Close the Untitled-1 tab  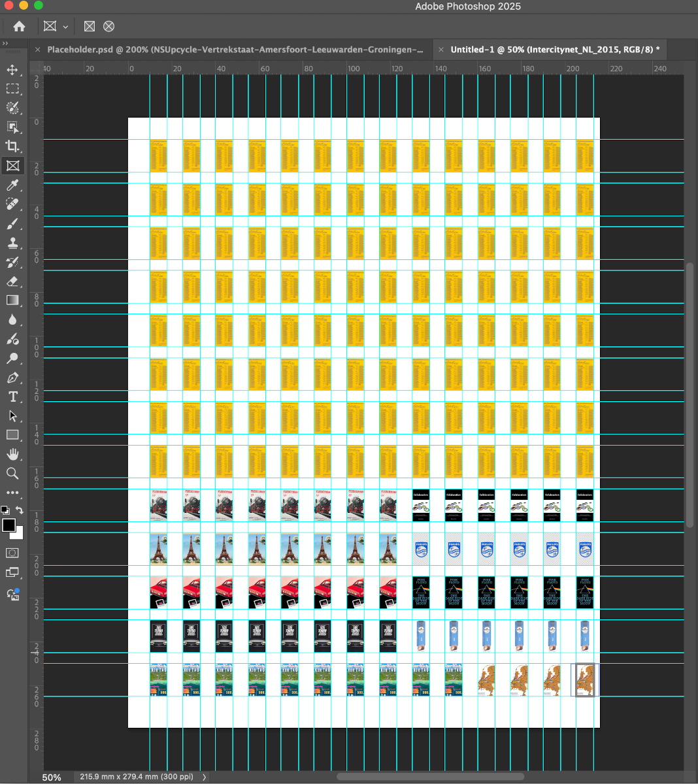(x=440, y=50)
